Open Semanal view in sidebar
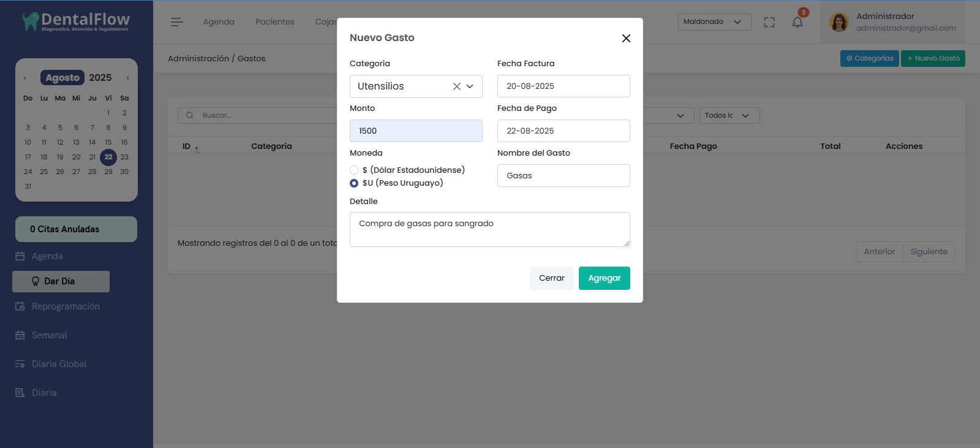Image resolution: width=980 pixels, height=448 pixels. [49, 335]
